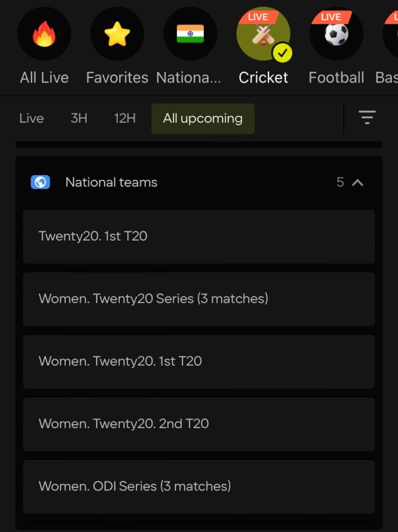Open National teams via the India flag icon

coord(190,33)
